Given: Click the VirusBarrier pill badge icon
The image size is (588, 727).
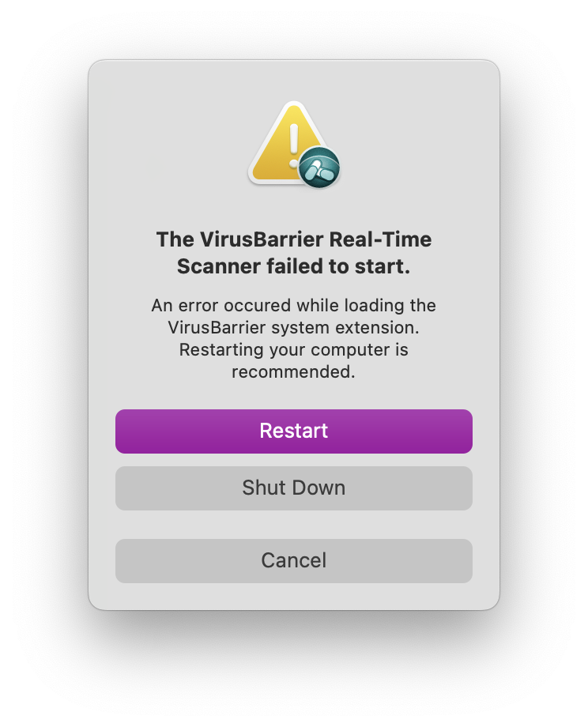Looking at the screenshot, I should coord(319,168).
